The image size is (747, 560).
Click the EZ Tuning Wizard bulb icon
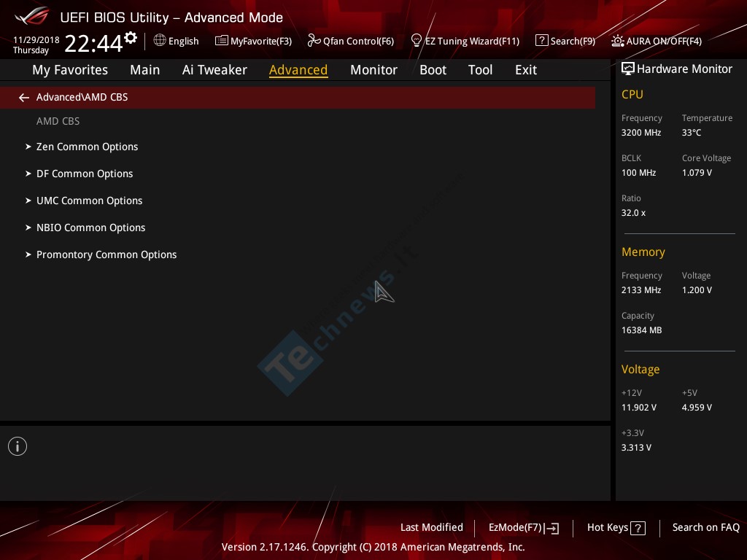point(416,41)
